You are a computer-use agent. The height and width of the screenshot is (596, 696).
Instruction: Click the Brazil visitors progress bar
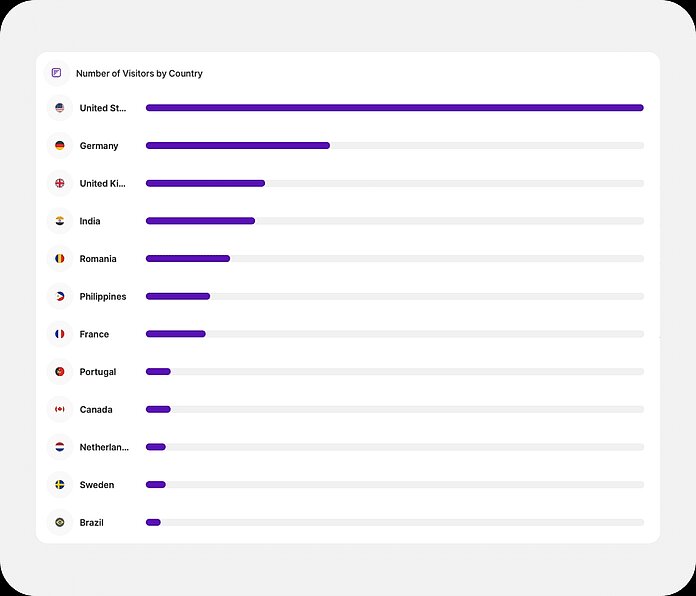tap(153, 523)
